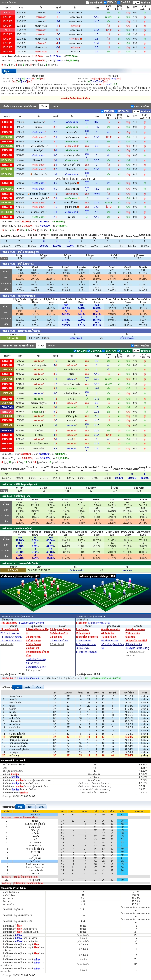The width and height of the screenshot is (151, 980).
Task: Switch to Away tab in Arsenal results
Action: pyautogui.click(x=51, y=345)
